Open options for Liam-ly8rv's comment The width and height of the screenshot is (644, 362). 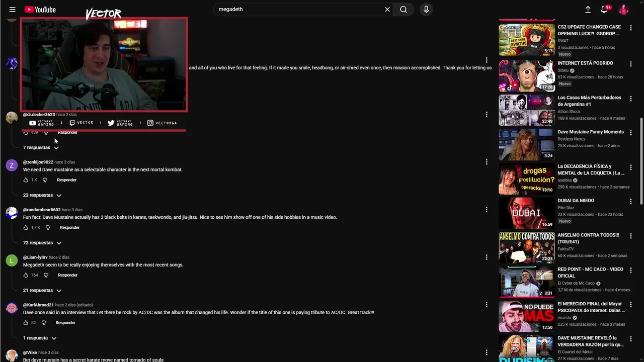click(487, 257)
